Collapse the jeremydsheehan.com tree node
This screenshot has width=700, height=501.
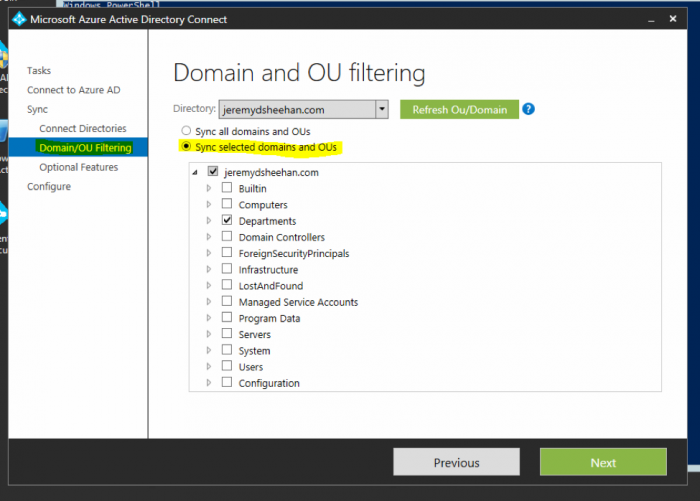tap(195, 172)
